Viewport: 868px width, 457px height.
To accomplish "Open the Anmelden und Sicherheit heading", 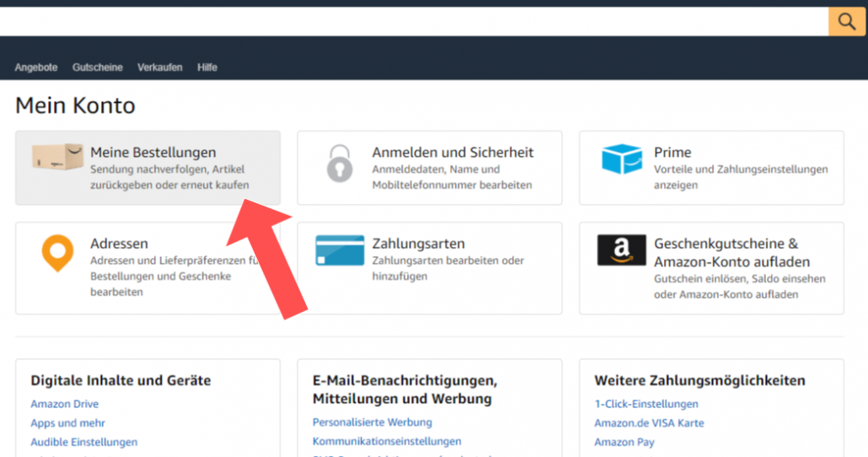I will point(453,153).
